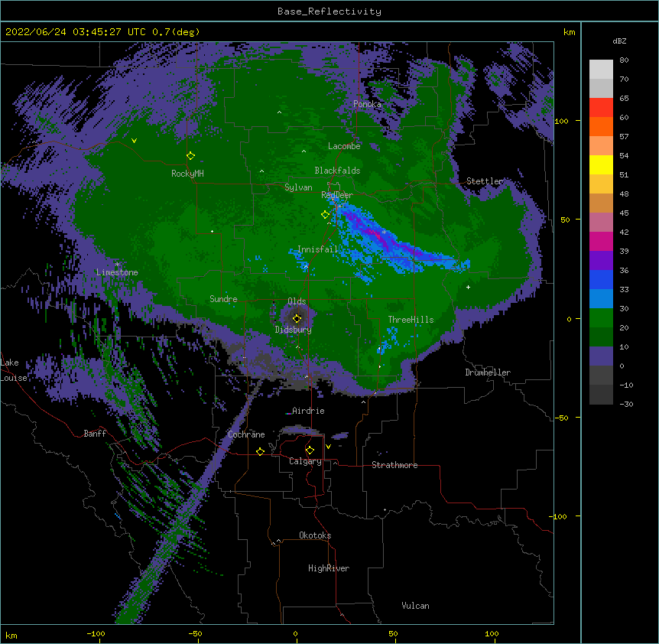Click the ThreeHills town label

[x=411, y=320]
